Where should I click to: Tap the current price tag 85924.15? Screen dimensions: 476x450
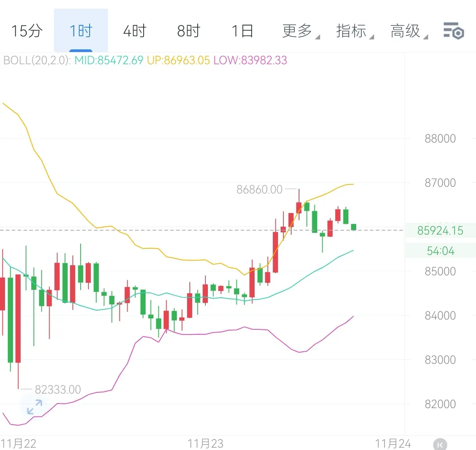coord(440,230)
